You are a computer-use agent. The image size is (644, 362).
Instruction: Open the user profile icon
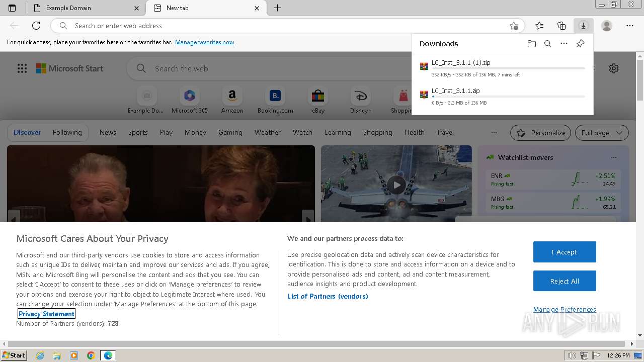click(607, 26)
